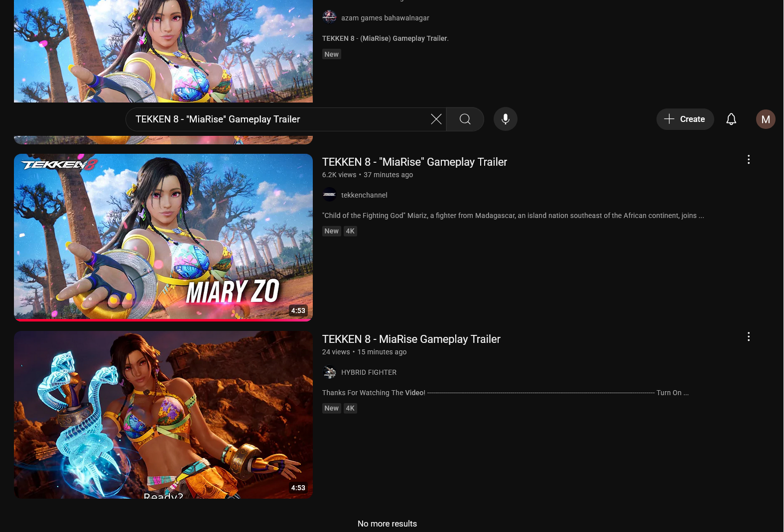The image size is (784, 532).
Task: Open the tekkenchannel video's three-dot options menu
Action: click(749, 159)
